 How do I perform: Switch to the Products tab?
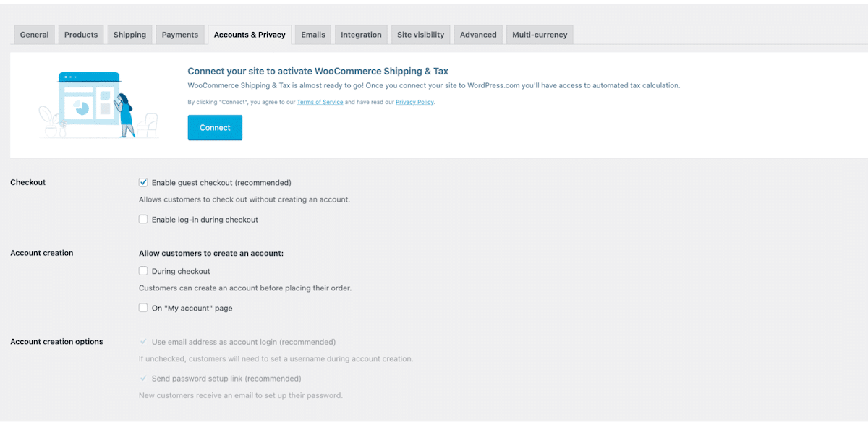[81, 35]
